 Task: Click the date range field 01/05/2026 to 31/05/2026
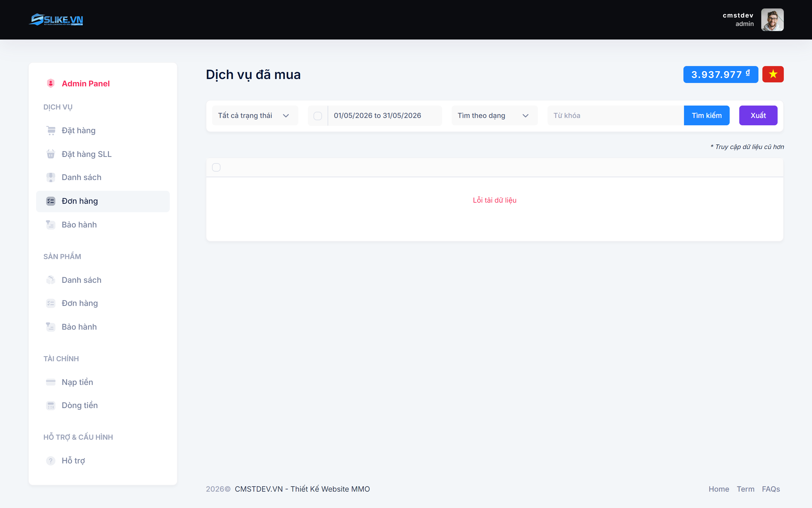pos(385,116)
